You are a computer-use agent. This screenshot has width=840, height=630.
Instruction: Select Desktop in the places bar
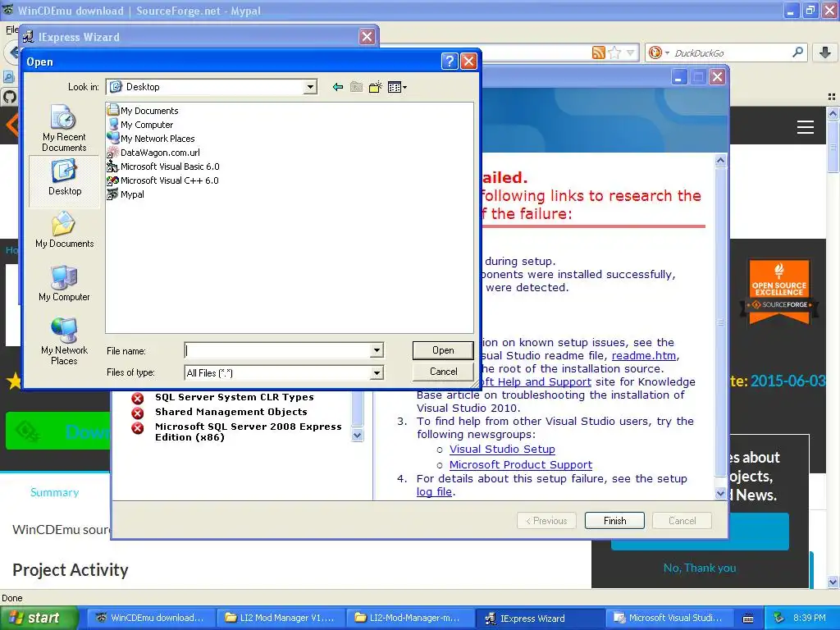[x=64, y=180]
